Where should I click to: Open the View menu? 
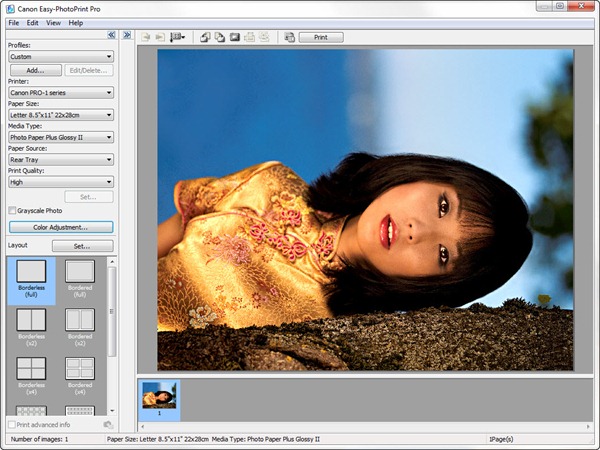click(x=53, y=22)
